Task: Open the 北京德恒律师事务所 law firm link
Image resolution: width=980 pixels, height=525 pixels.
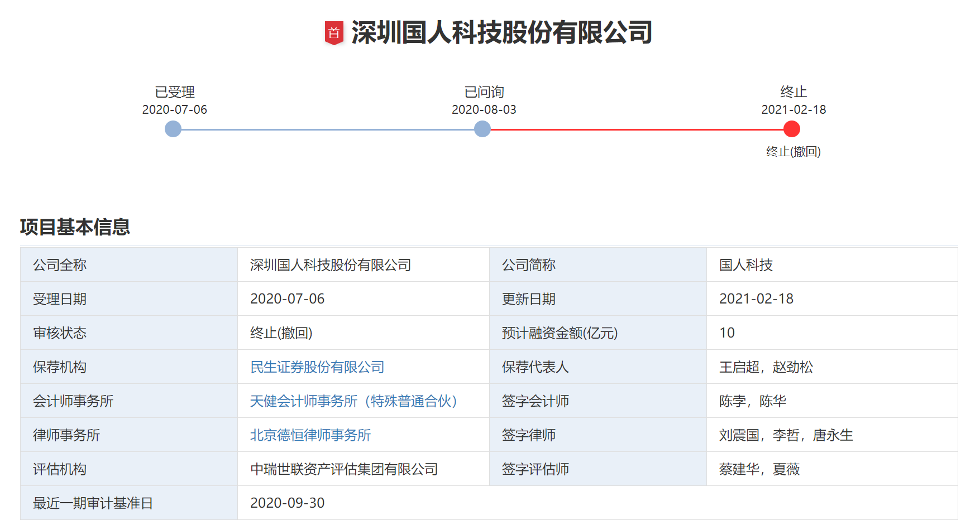Action: coord(310,435)
